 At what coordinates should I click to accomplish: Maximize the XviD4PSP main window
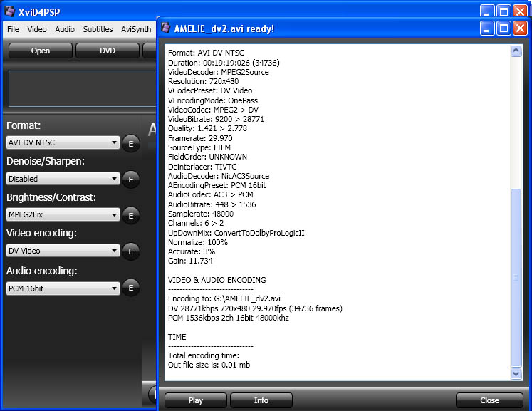point(504,11)
